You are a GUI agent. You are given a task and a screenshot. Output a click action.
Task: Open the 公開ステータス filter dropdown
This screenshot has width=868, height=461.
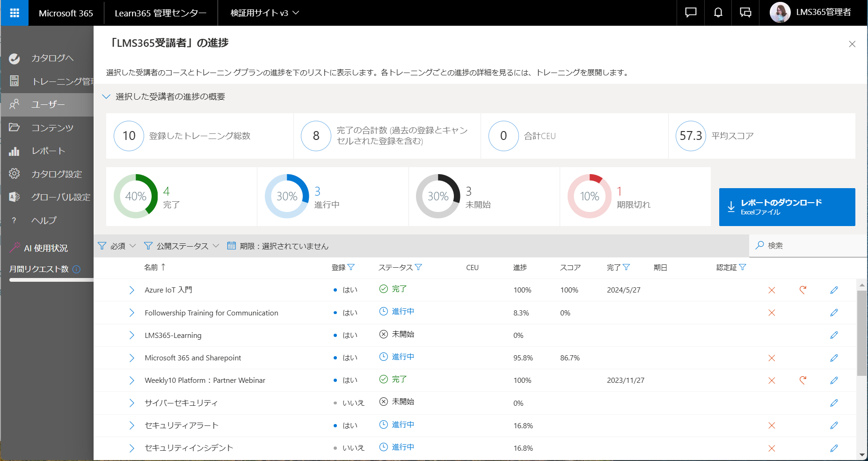point(182,246)
